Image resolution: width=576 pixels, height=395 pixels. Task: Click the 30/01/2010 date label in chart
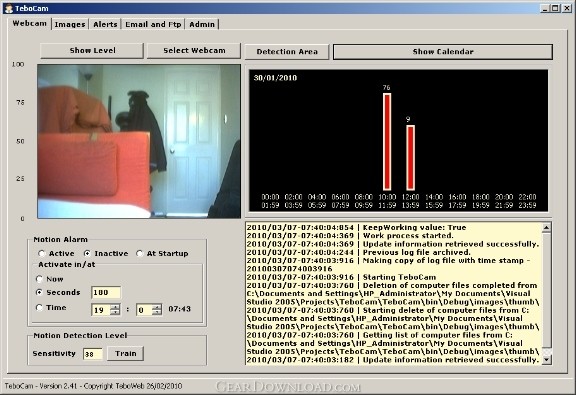pos(275,78)
